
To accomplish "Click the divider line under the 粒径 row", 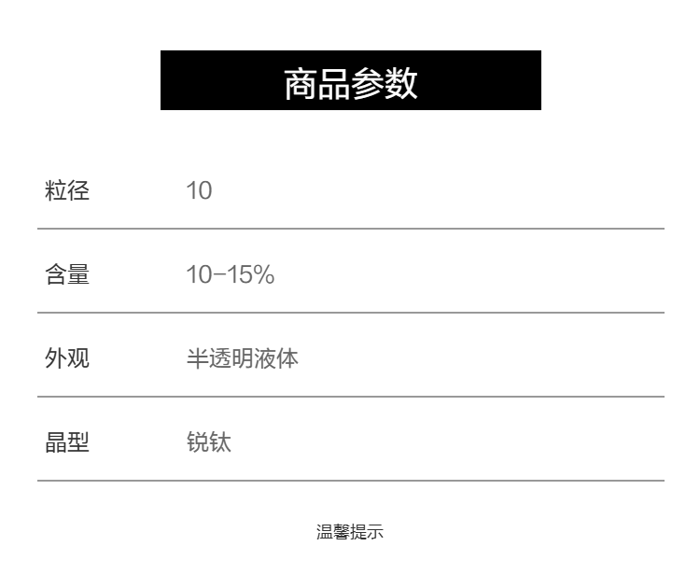I will point(350,229).
